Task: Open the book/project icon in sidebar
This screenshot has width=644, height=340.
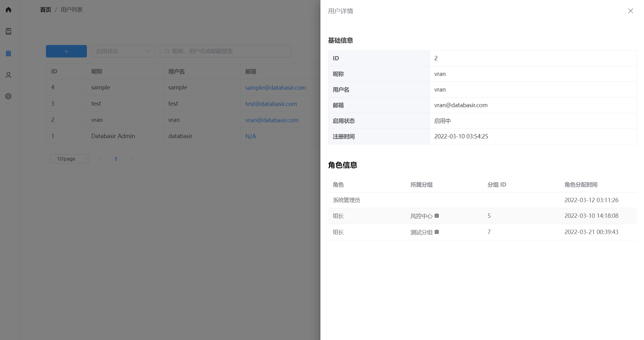Action: [8, 31]
